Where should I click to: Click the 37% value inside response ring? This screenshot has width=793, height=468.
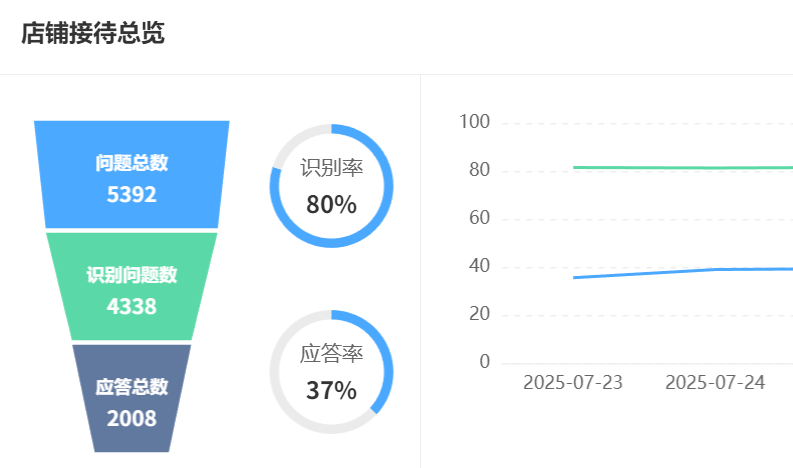tap(331, 391)
